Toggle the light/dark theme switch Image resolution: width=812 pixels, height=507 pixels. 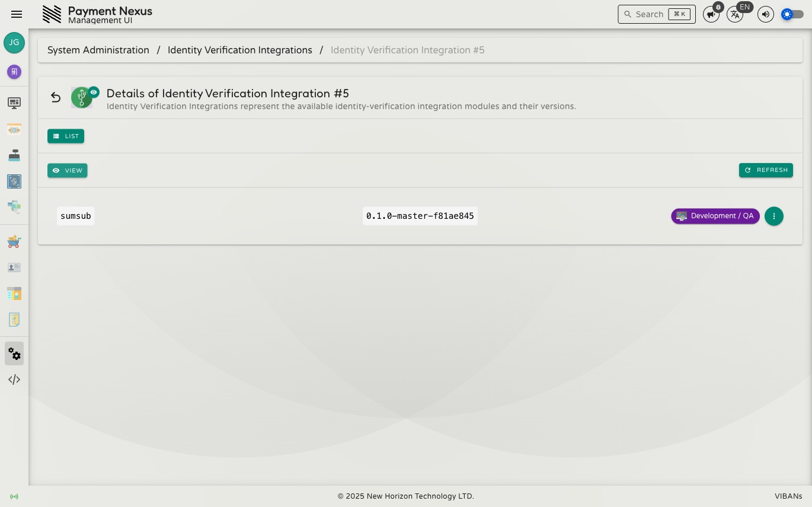click(792, 14)
